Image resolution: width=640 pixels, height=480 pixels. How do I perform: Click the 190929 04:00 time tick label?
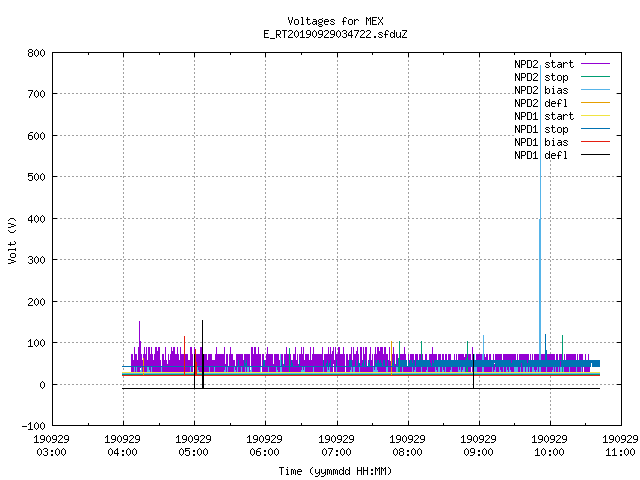[122, 446]
